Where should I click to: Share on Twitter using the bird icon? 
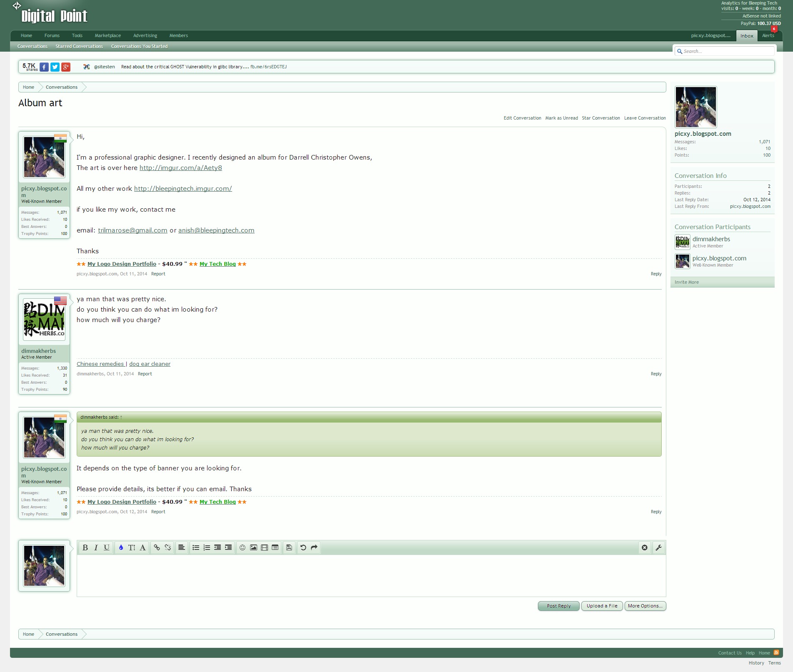(x=55, y=67)
